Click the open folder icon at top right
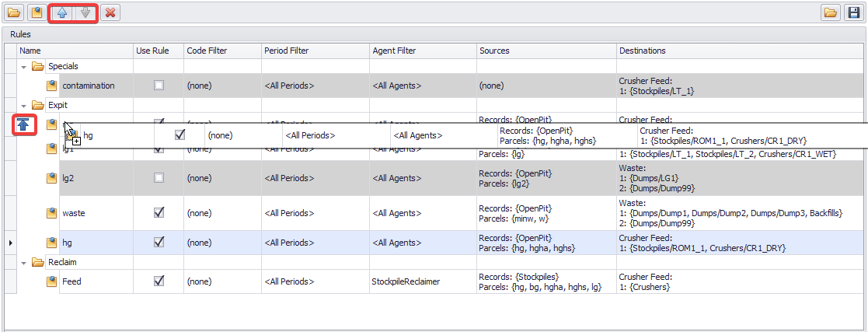868x332 pixels. 831,12
